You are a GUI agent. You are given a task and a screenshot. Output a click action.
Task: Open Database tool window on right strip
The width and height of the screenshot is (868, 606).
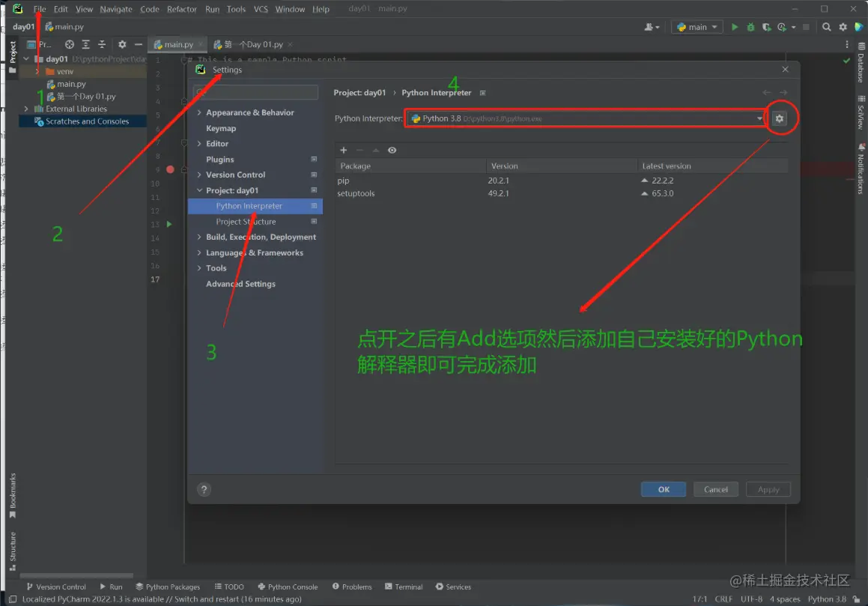point(861,63)
